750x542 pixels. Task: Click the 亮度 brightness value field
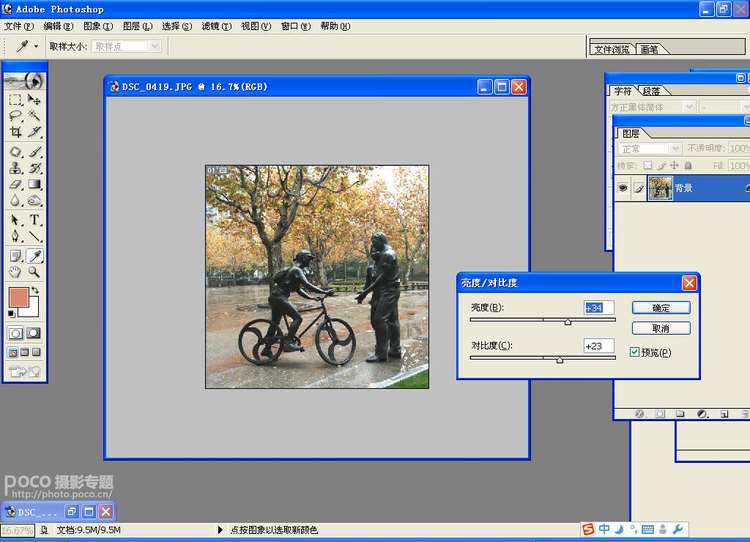click(x=599, y=308)
